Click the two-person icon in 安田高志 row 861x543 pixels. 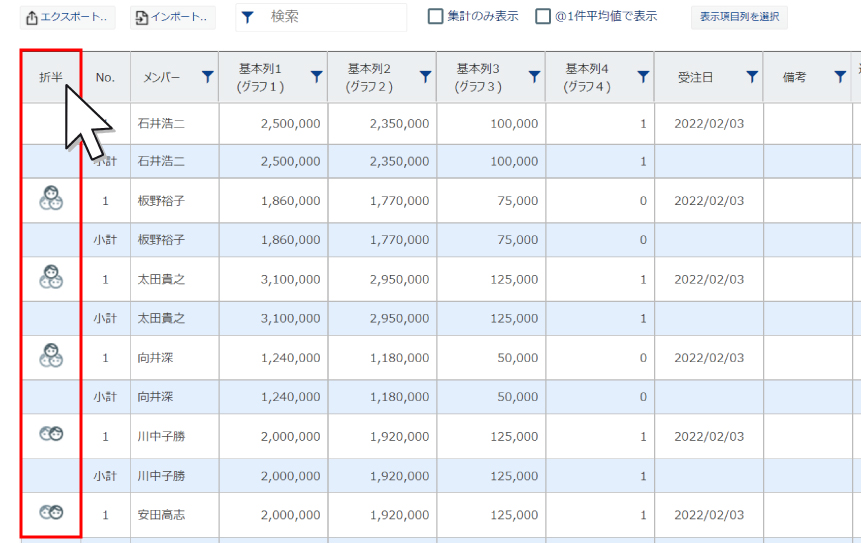[x=51, y=512]
